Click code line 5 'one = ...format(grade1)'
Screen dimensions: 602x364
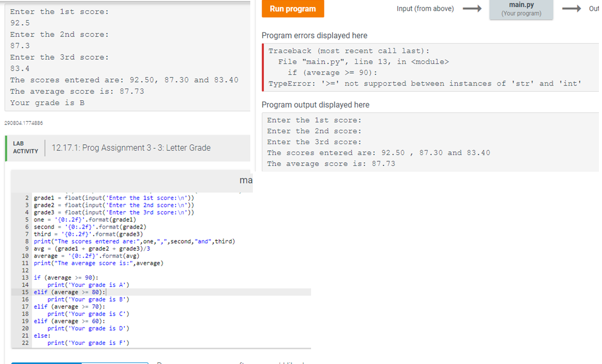click(x=85, y=220)
